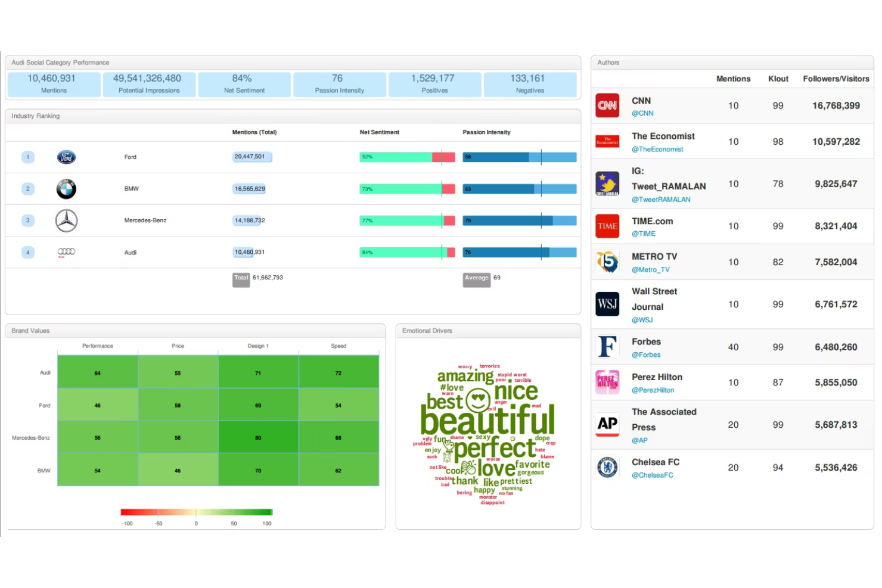Click BMW mentions value 16,565,629
The width and height of the screenshot is (882, 588).
249,189
